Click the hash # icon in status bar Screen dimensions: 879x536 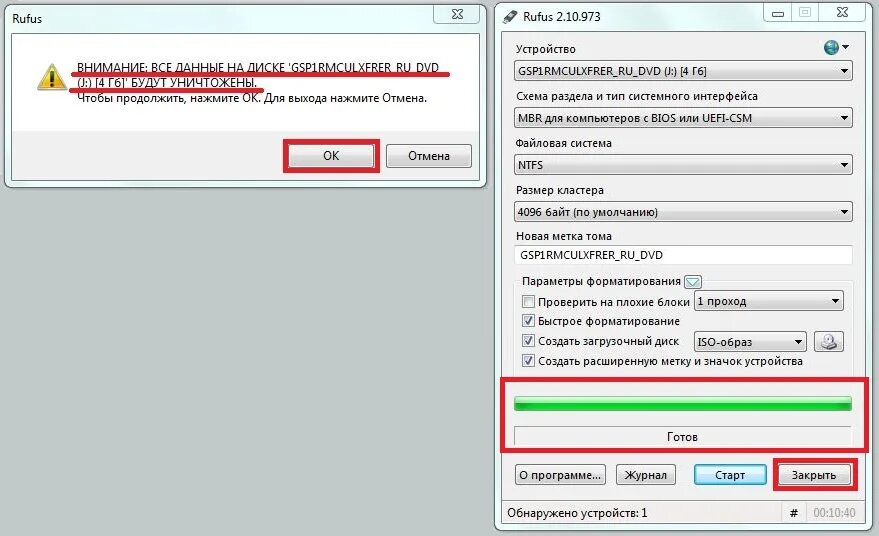tap(793, 512)
